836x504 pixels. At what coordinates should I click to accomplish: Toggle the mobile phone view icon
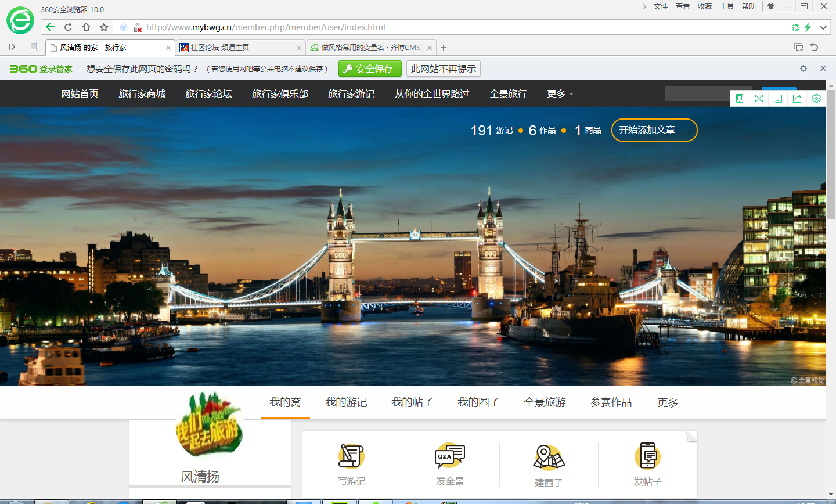[x=740, y=99]
